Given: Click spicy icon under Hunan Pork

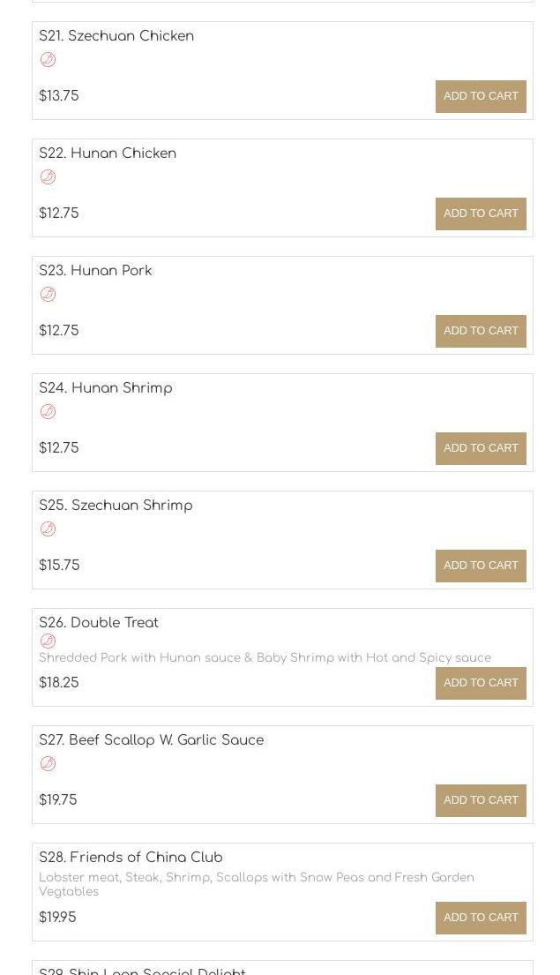Looking at the screenshot, I should tap(48, 295).
